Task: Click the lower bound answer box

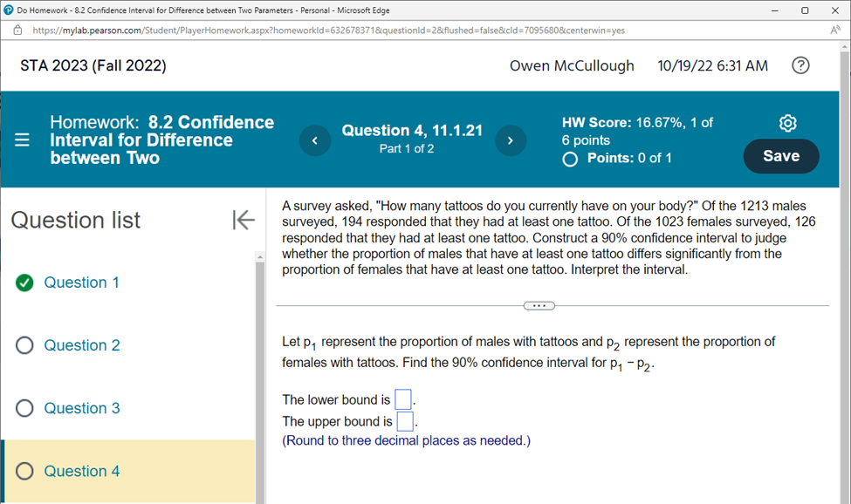Action: pos(402,398)
